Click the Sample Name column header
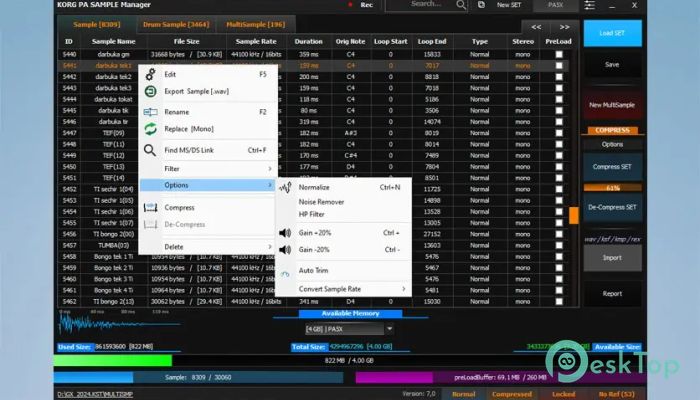 (113, 42)
